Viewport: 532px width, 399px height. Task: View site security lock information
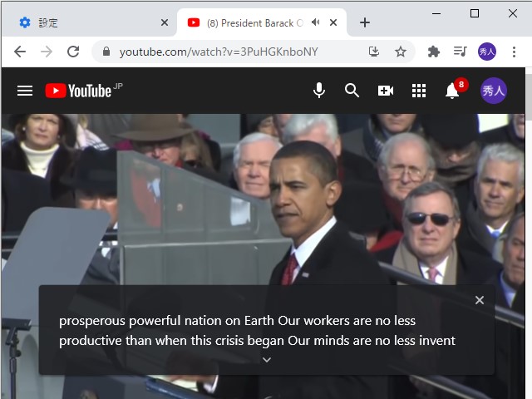click(106, 52)
